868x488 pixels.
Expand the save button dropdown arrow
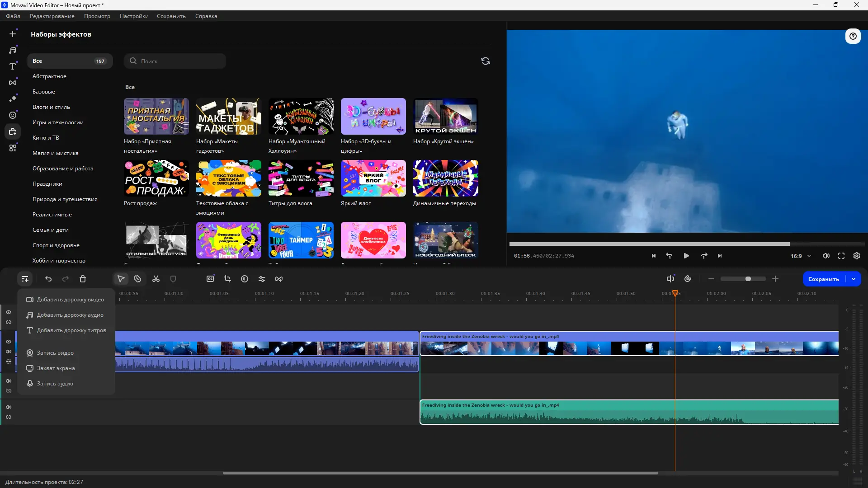point(854,279)
